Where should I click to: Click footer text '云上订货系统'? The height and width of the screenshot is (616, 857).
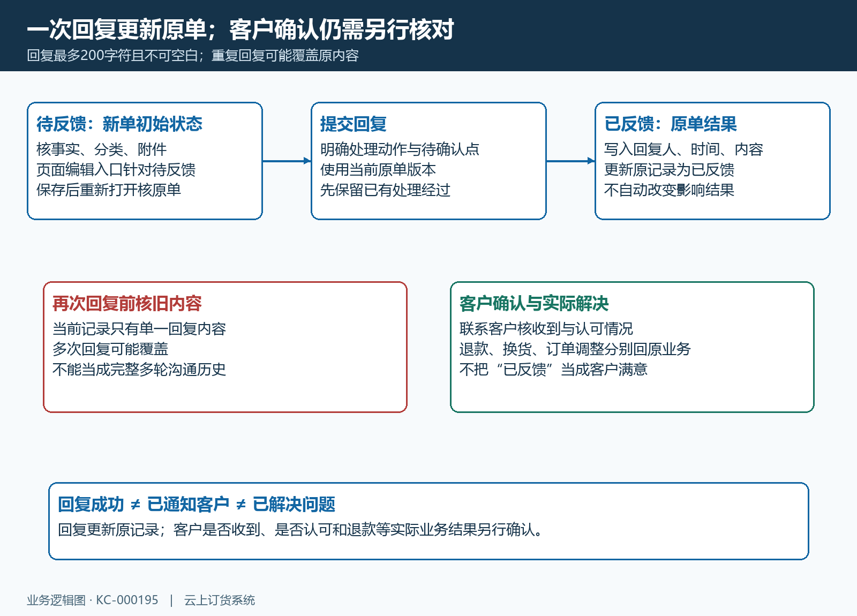(x=220, y=600)
